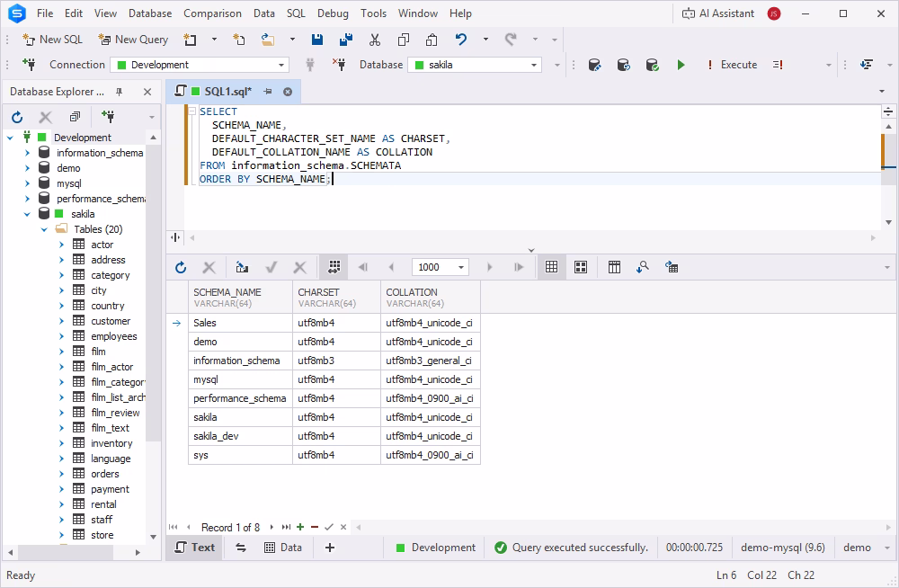Click the delete record minus icon
The height and width of the screenshot is (588, 899).
315,527
